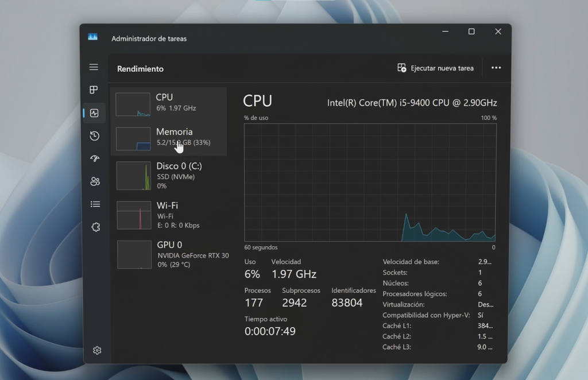This screenshot has height=380, width=588.
Task: Click the % de uso graph label
Action: click(256, 118)
